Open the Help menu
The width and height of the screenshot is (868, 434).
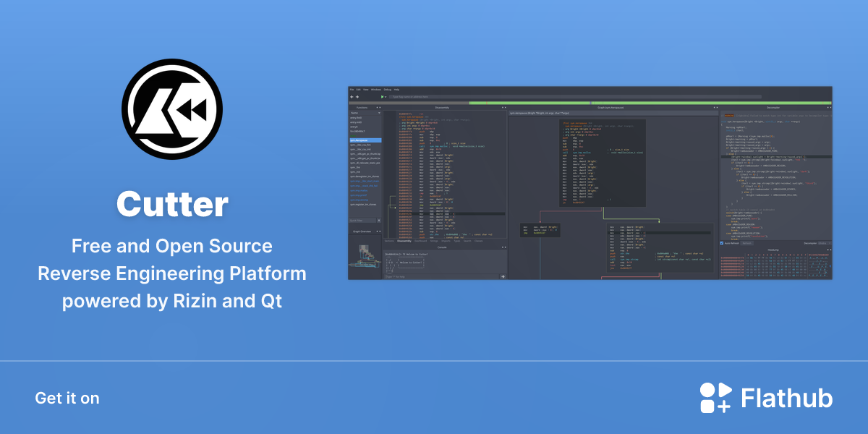[x=396, y=89]
